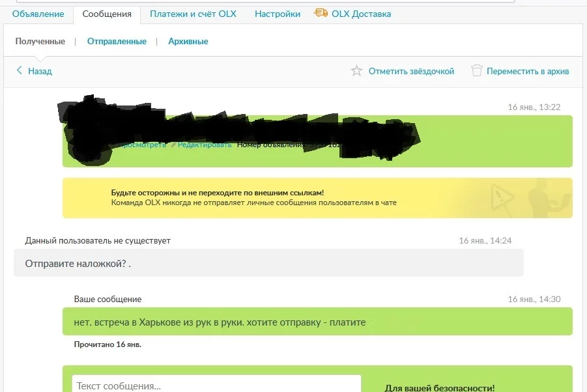The height and width of the screenshot is (392, 587).
Task: Open the Настройки tab
Action: click(278, 14)
